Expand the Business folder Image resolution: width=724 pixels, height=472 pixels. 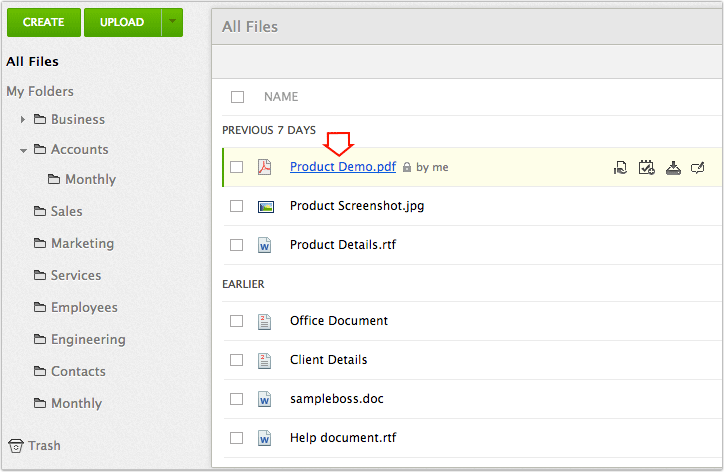point(23,120)
